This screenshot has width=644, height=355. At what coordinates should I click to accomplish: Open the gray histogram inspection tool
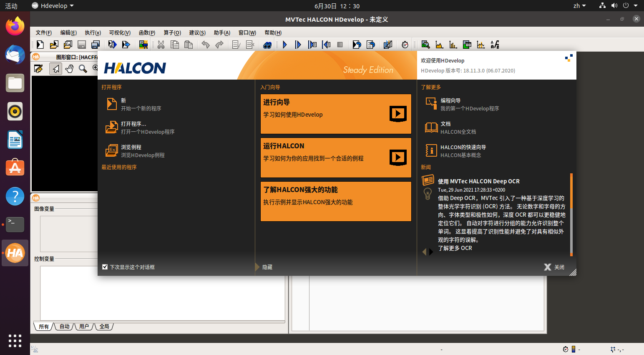point(440,45)
